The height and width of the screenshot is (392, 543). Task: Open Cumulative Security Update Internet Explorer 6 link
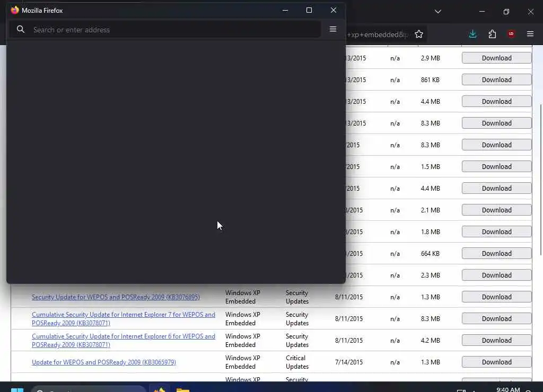coord(123,341)
